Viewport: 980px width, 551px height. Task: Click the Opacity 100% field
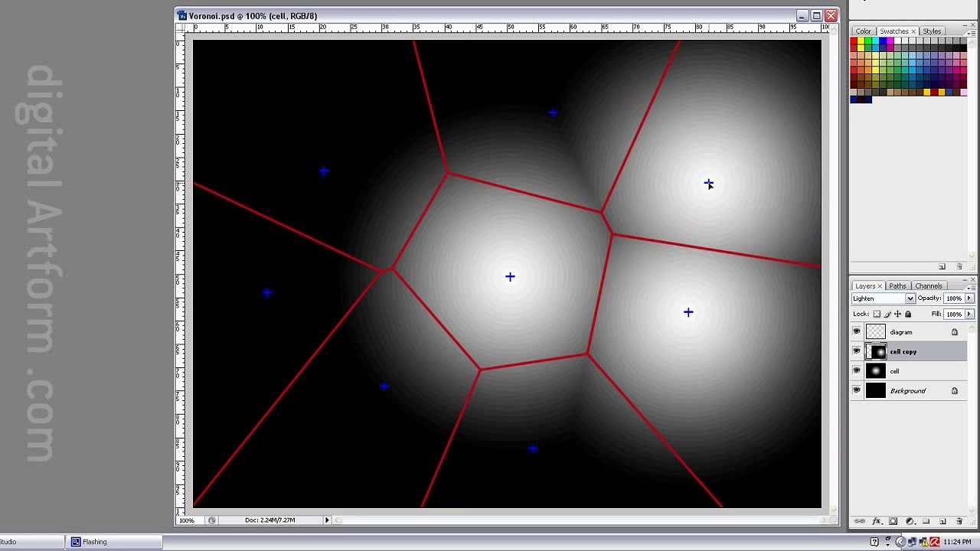954,298
